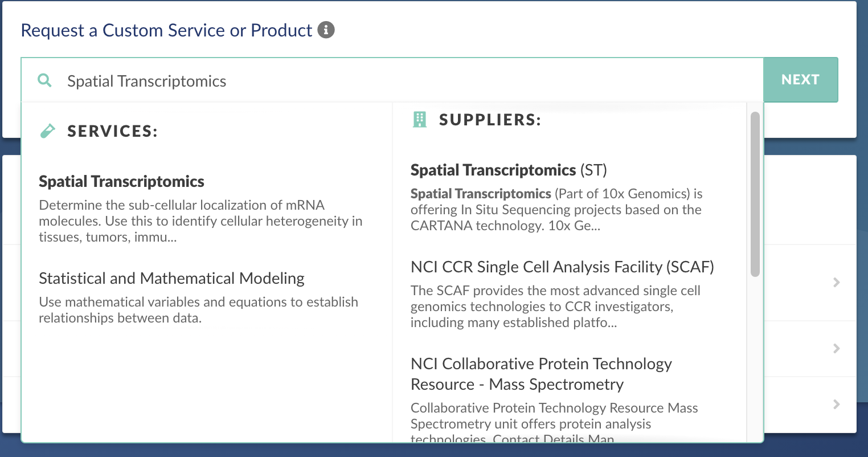The height and width of the screenshot is (457, 868).
Task: Click the info icon beside the heading
Action: tap(326, 30)
